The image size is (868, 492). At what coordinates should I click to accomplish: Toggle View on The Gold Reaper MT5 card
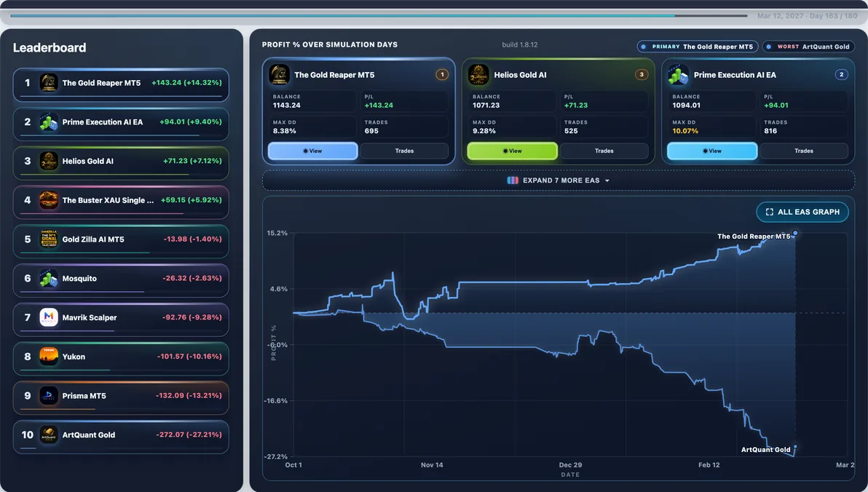click(313, 151)
